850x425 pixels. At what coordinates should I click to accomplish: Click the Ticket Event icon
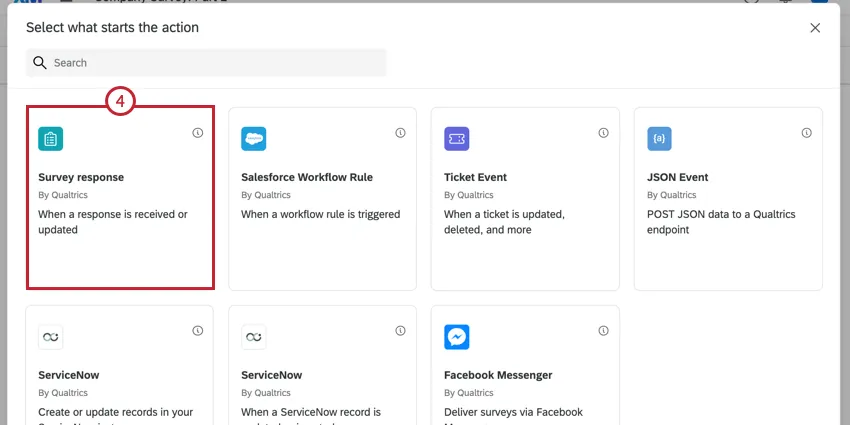click(456, 139)
